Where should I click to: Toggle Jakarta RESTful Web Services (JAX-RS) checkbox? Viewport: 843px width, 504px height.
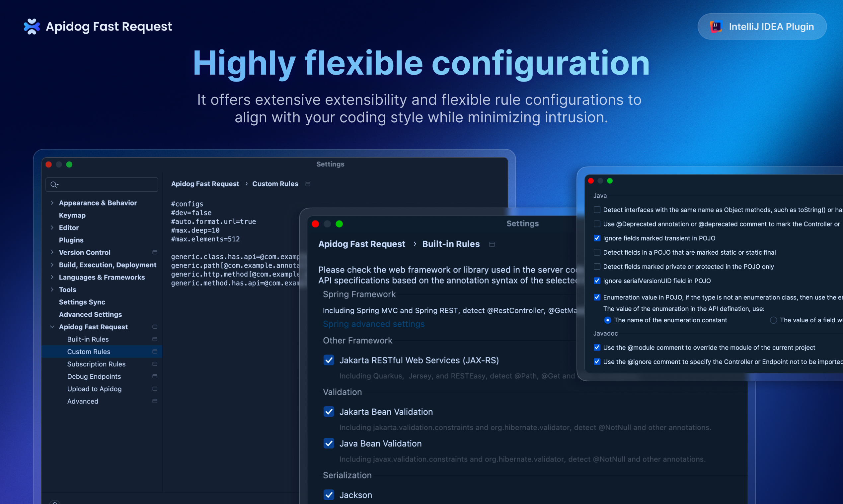tap(329, 360)
